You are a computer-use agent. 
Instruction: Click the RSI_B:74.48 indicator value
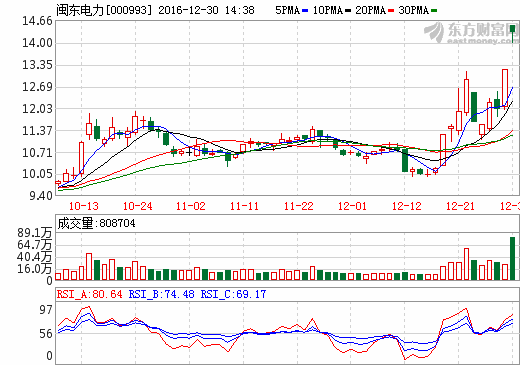point(162,294)
